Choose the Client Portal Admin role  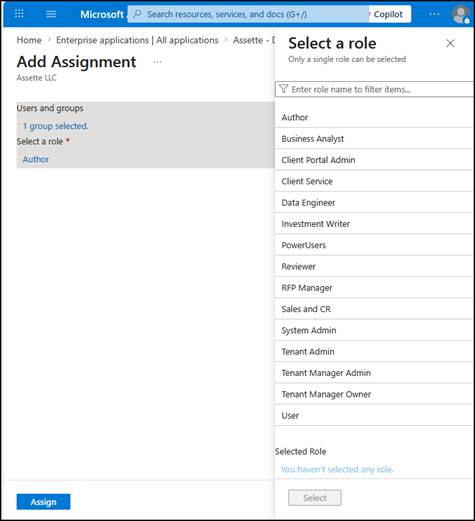pos(374,160)
